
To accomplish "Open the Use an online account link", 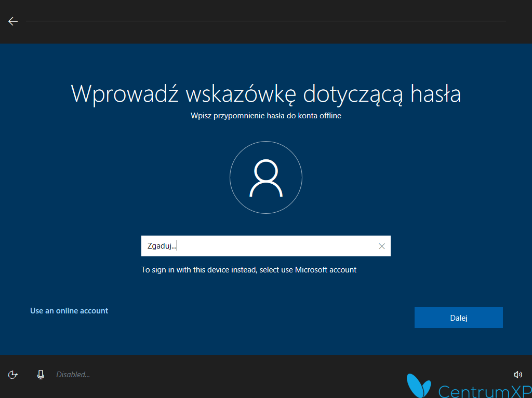I will click(69, 311).
